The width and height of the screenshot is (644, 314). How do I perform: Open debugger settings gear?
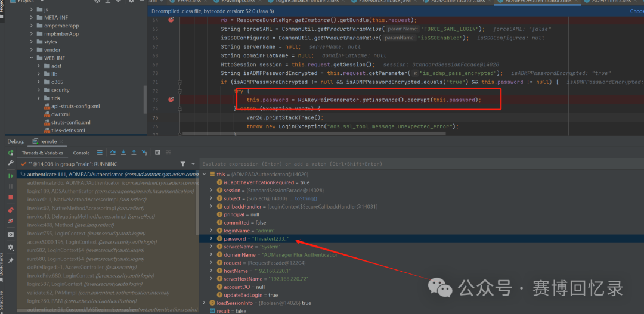click(x=11, y=247)
